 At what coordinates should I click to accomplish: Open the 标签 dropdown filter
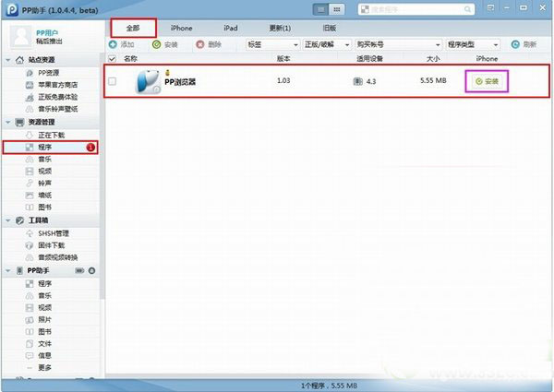coord(272,44)
